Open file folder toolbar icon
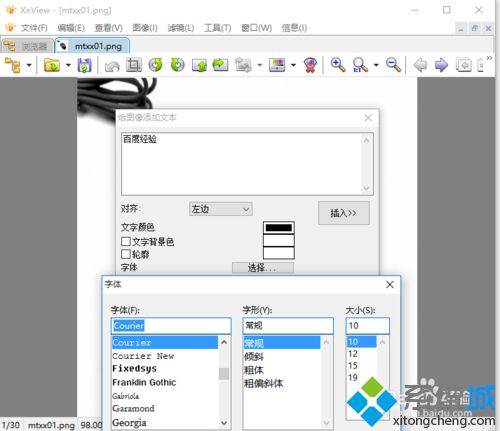Screen dimensions: 500x431 52,65
